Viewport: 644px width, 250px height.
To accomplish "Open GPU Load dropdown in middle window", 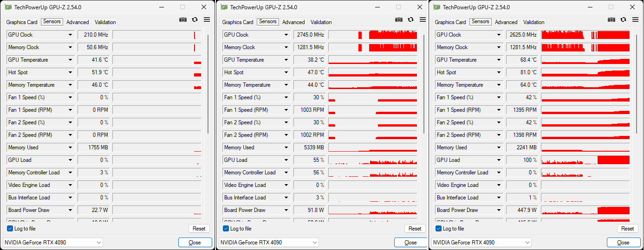I will click(286, 160).
